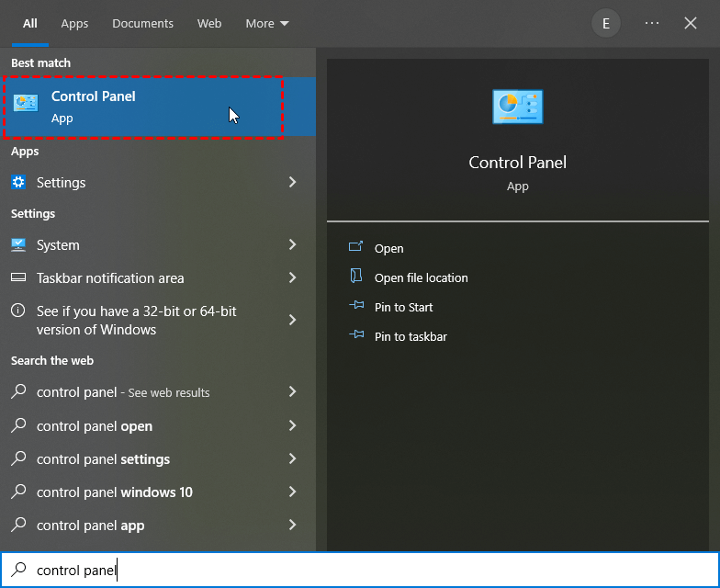
Task: Choose Open file location
Action: point(421,277)
